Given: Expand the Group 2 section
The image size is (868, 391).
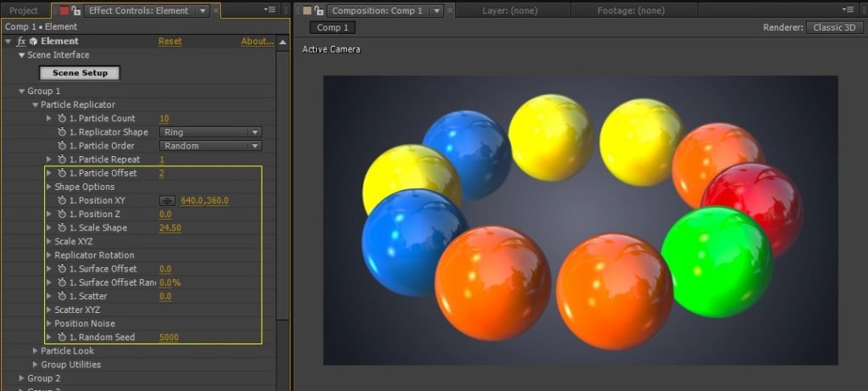Looking at the screenshot, I should (x=21, y=378).
